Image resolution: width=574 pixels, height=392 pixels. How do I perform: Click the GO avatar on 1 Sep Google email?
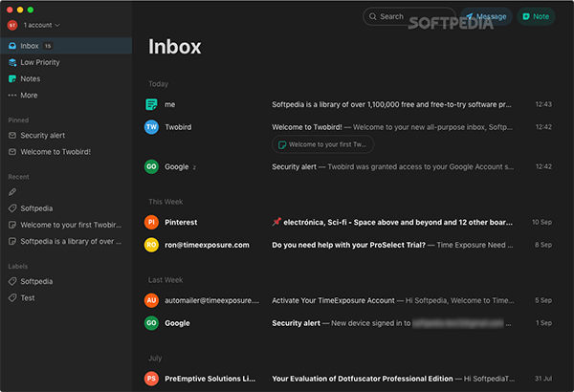(x=151, y=323)
